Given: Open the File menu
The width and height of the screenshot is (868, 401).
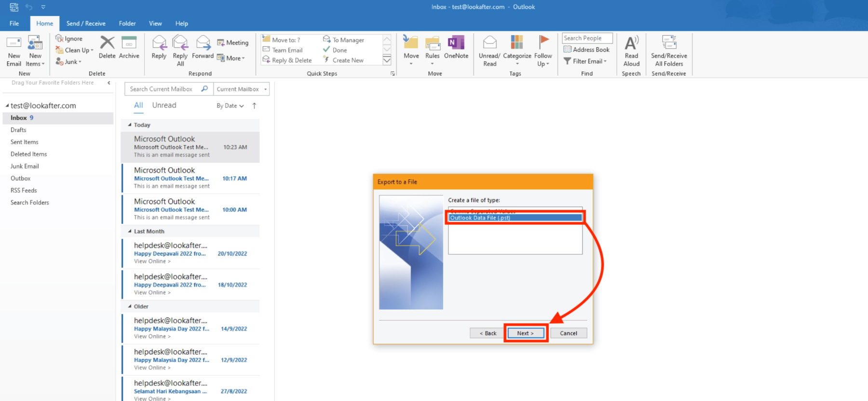Looking at the screenshot, I should (x=14, y=23).
